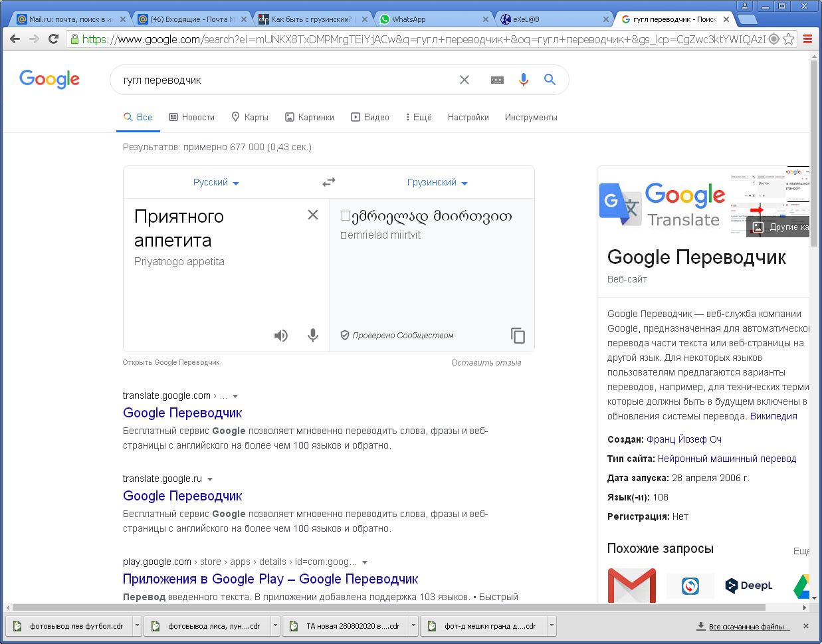822x644 pixels.
Task: Open options for 'фот-д мешки гранд' download
Action: pos(551,625)
